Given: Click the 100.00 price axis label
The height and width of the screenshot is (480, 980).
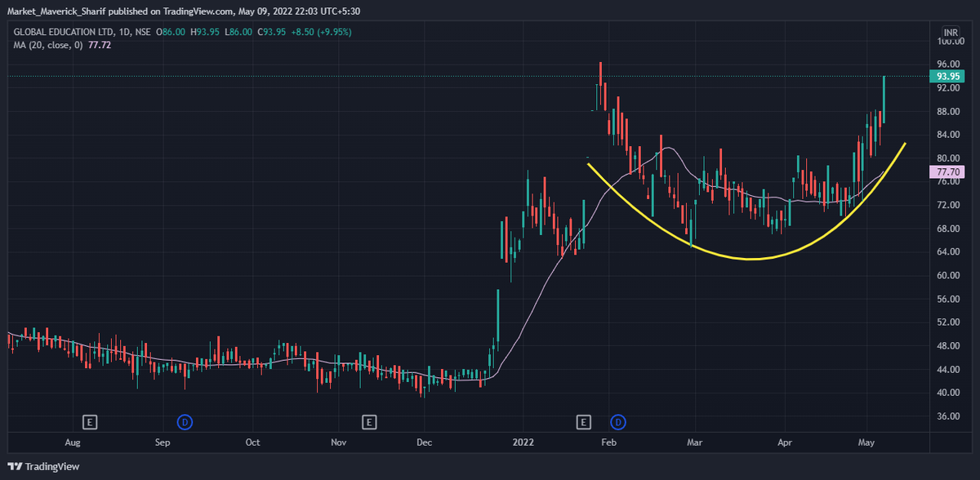Looking at the screenshot, I should (x=950, y=41).
